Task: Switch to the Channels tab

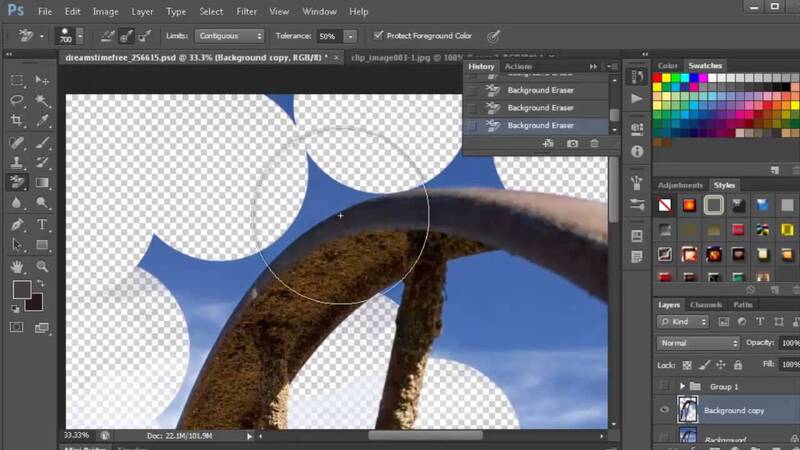Action: point(706,305)
